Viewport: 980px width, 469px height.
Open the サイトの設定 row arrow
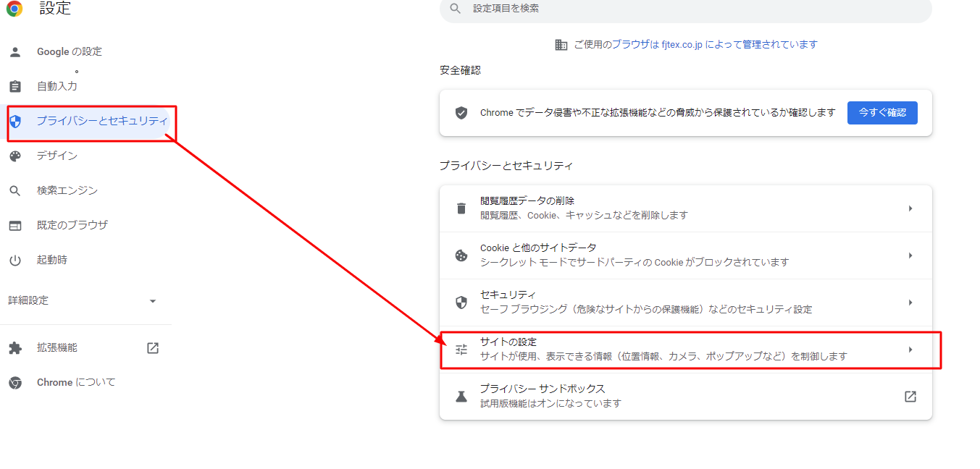pos(910,350)
